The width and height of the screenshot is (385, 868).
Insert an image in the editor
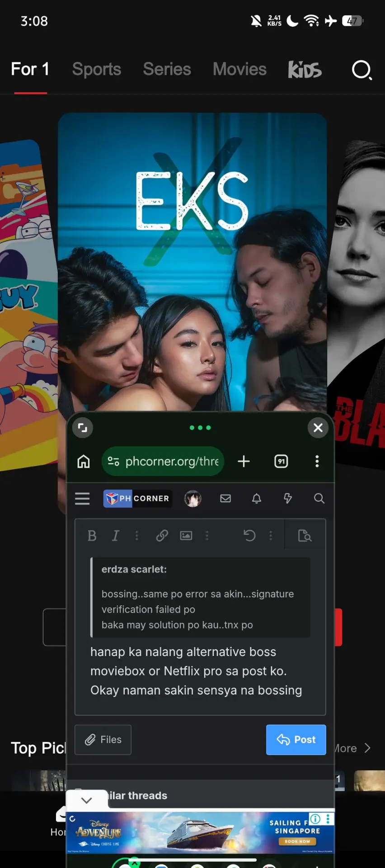pyautogui.click(x=186, y=536)
